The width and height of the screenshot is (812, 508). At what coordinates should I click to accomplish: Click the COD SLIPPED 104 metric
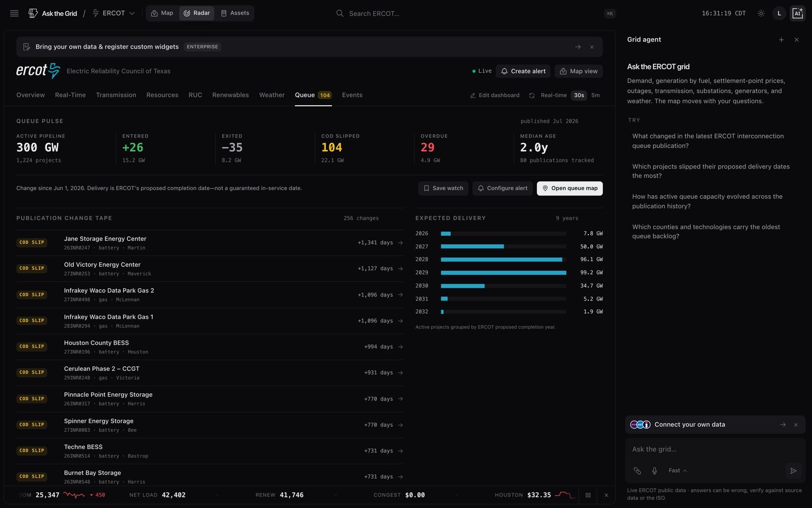pos(341,148)
